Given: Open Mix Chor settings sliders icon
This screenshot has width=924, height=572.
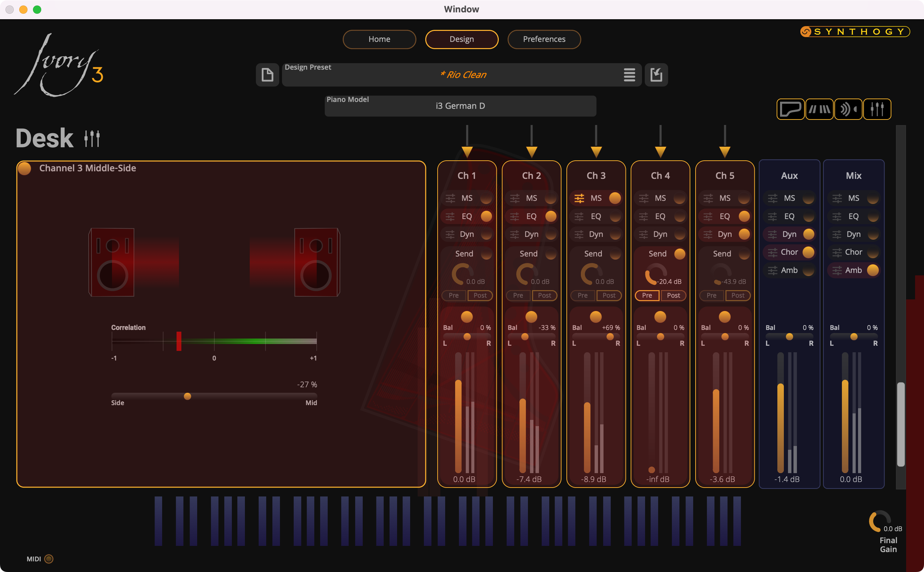Looking at the screenshot, I should (837, 252).
